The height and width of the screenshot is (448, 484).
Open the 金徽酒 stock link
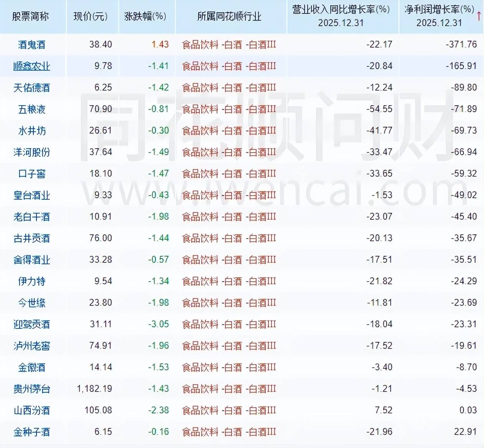point(31,367)
